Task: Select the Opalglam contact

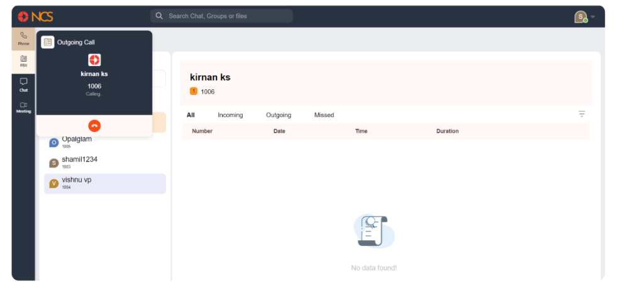Action: pyautogui.click(x=105, y=142)
